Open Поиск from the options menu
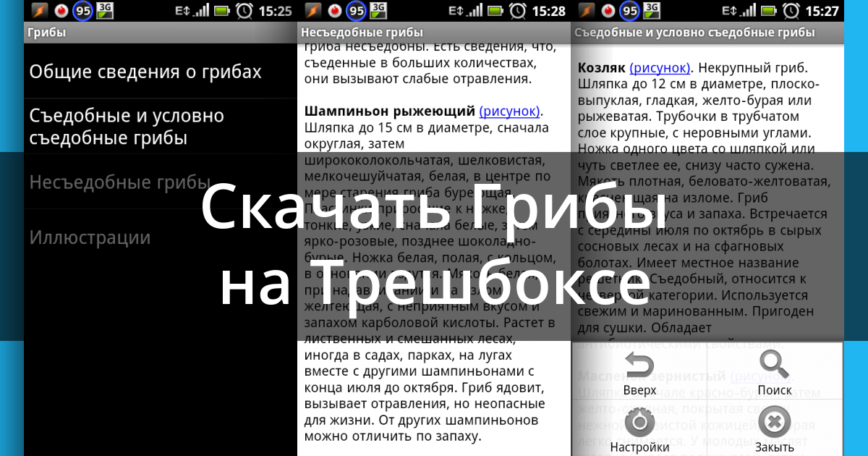This screenshot has width=868, height=456. point(775,371)
